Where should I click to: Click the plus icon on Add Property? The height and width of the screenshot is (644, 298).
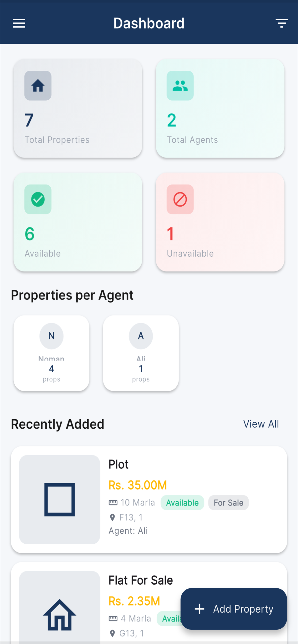(200, 609)
